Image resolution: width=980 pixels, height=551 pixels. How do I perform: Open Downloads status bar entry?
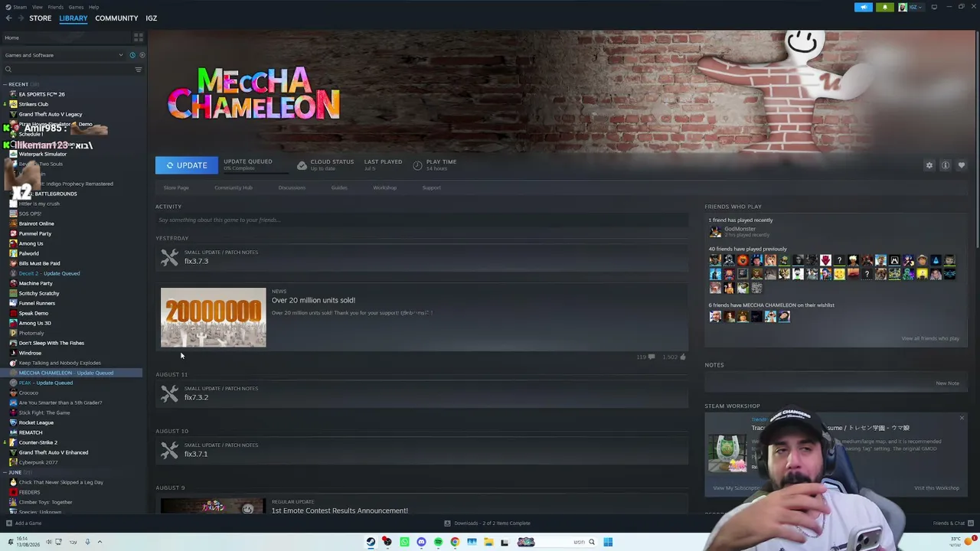[488, 523]
